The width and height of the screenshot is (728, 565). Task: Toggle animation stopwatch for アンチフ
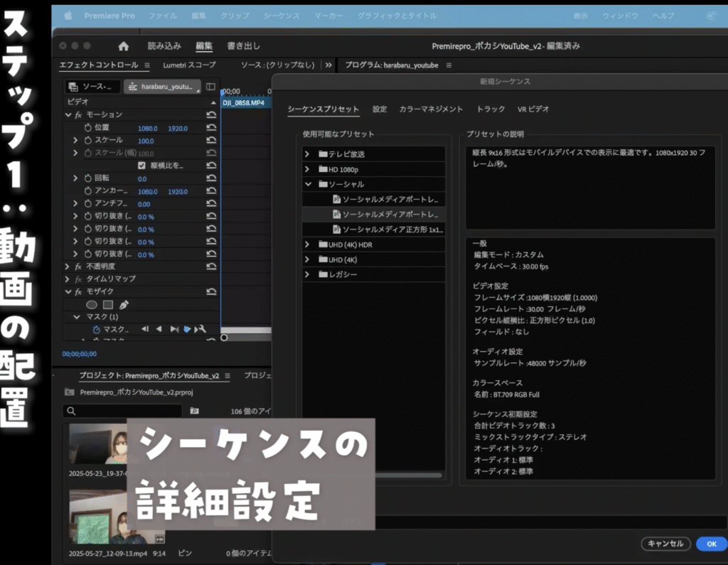point(87,203)
